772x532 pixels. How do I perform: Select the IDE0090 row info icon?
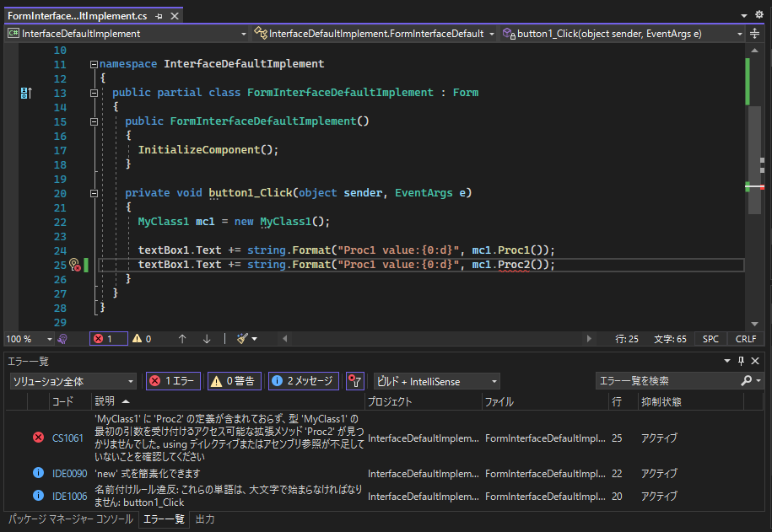pyautogui.click(x=39, y=473)
